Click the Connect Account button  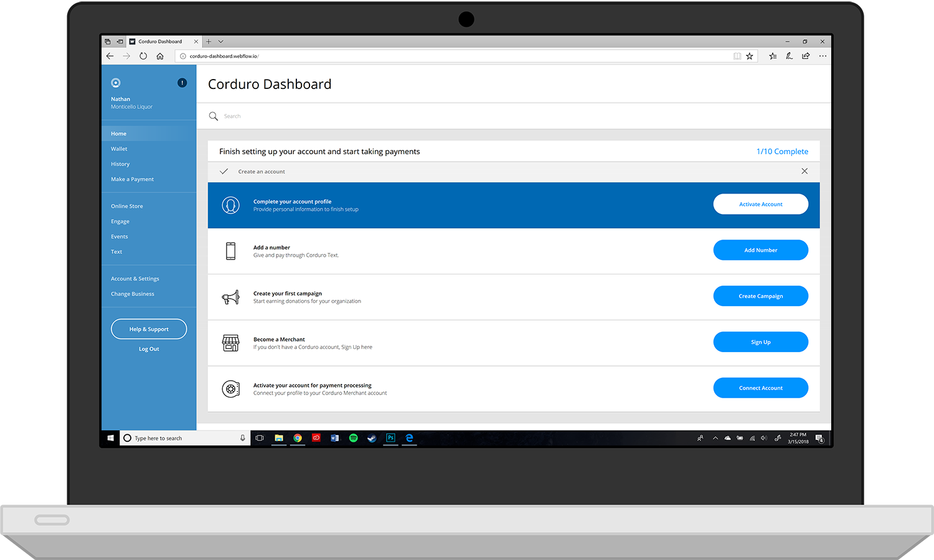pos(760,388)
